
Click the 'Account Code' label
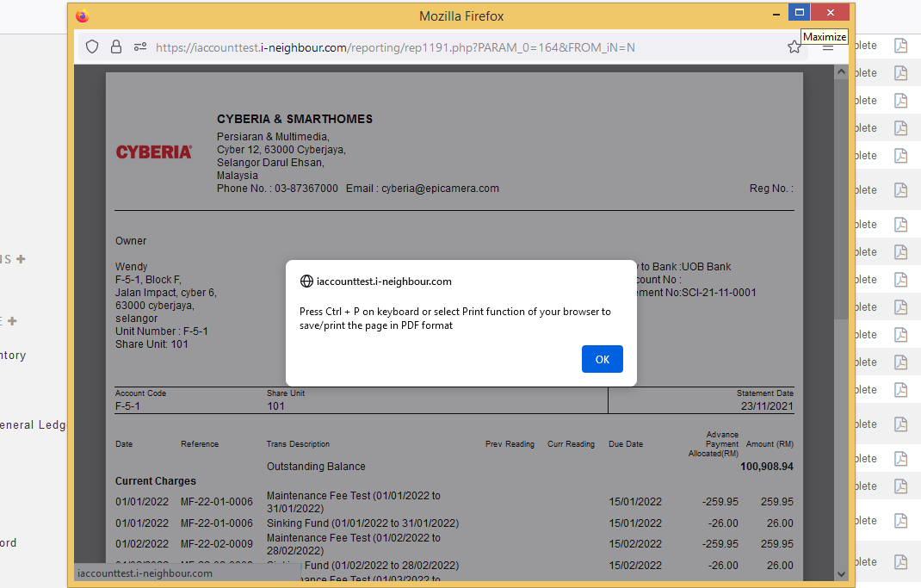tap(140, 393)
